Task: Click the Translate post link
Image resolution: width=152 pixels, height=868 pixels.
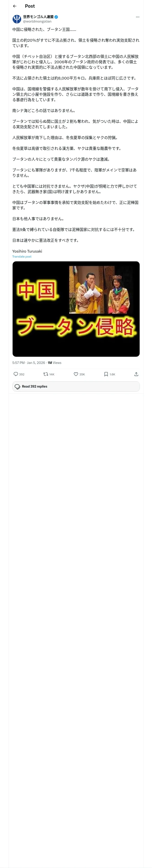Action: coord(22,256)
